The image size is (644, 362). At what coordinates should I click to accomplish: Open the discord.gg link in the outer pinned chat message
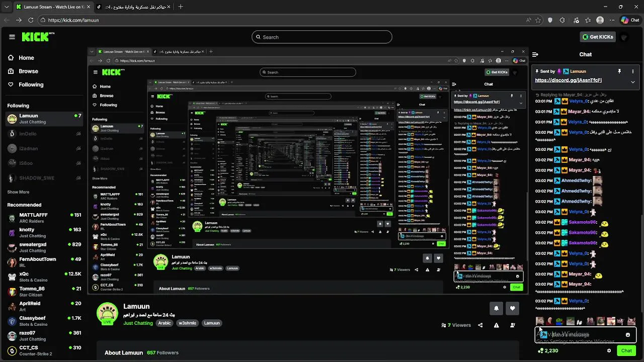pos(568,80)
